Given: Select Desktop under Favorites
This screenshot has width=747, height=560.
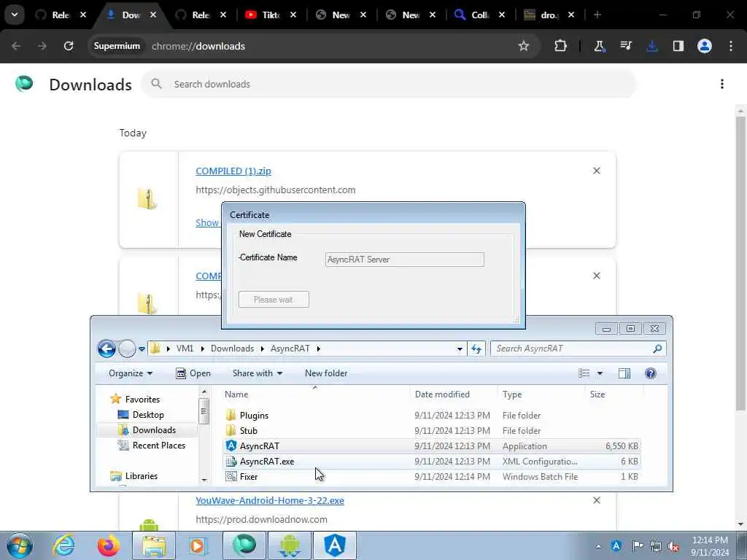Looking at the screenshot, I should [147, 415].
